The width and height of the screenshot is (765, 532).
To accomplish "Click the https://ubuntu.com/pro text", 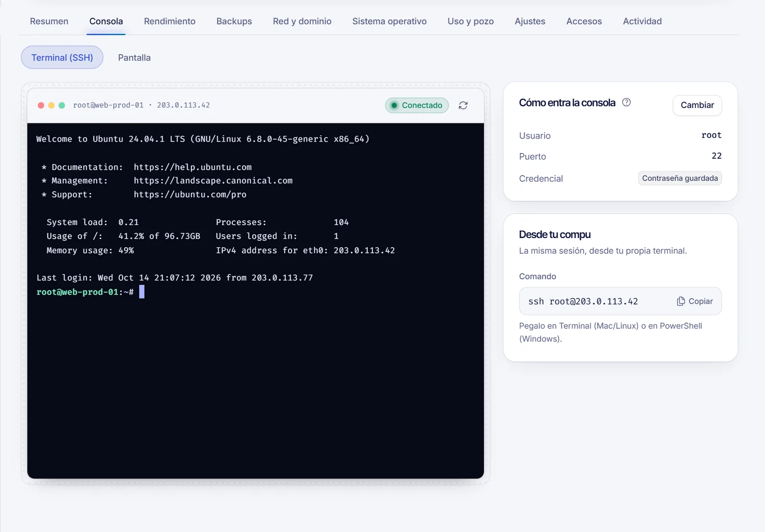I will click(190, 195).
